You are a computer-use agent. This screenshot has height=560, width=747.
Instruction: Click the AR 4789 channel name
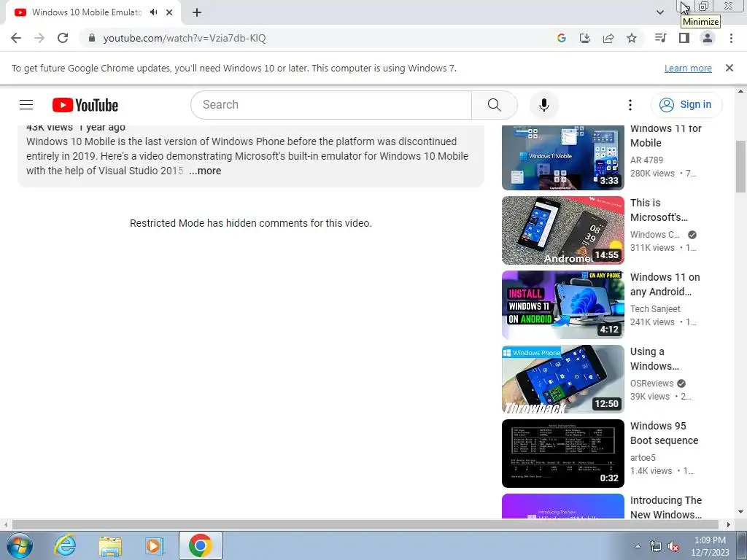click(x=646, y=160)
